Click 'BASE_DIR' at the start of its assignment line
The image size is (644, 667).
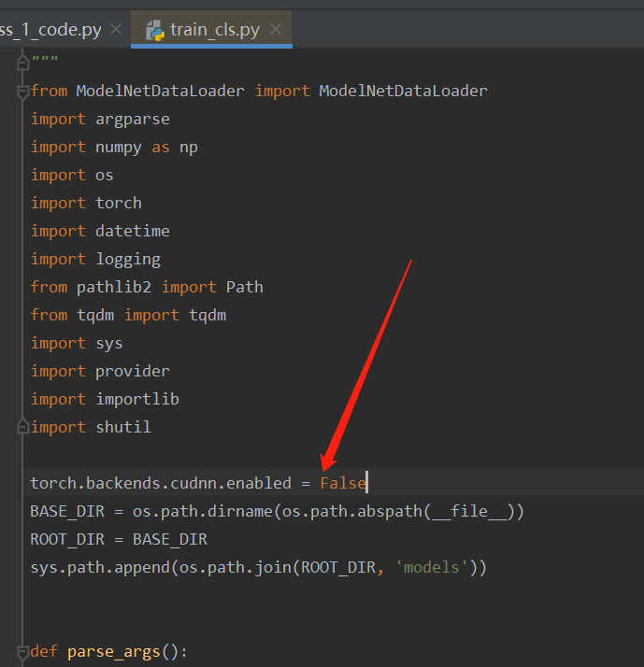point(67,511)
